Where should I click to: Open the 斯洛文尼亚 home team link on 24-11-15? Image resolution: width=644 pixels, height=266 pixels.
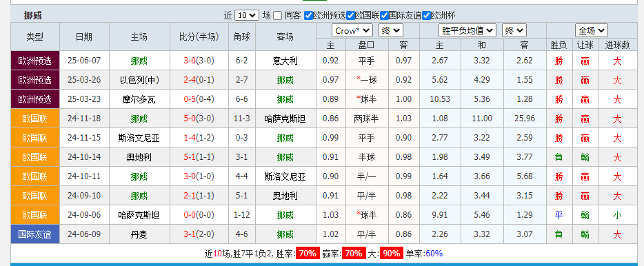point(139,139)
